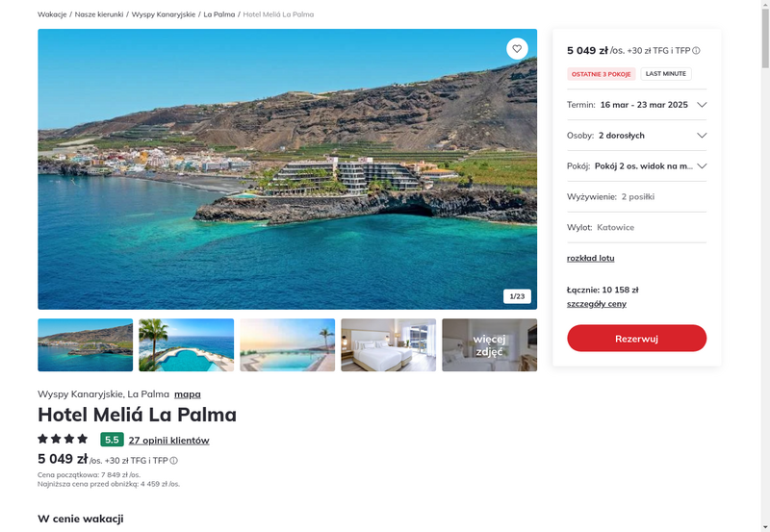Select the palm tree pool thumbnail
Viewport: 770px width, 532px height.
[186, 345]
